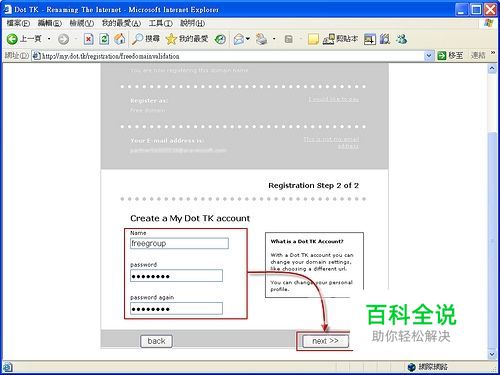500x375 pixels.
Task: Click 'What is a Dot TK Account?' heading
Action: [307, 241]
